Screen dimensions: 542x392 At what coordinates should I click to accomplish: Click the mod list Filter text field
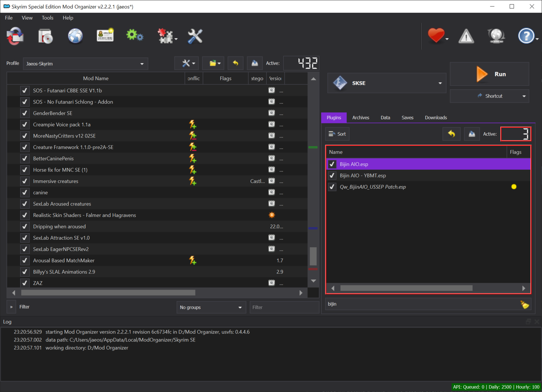click(284, 307)
